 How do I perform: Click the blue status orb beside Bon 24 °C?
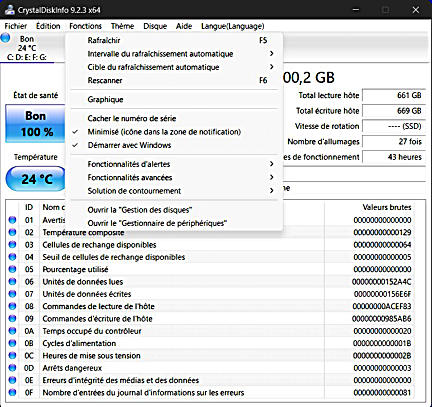pos(5,38)
